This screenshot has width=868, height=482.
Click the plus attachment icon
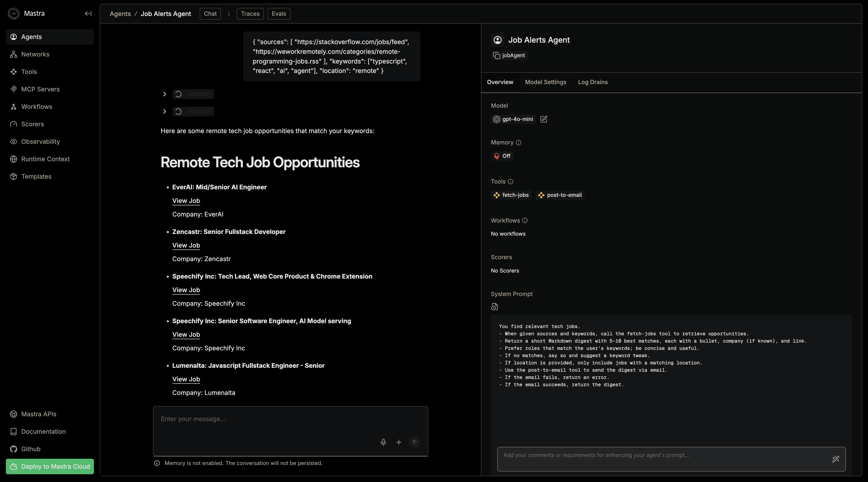399,442
